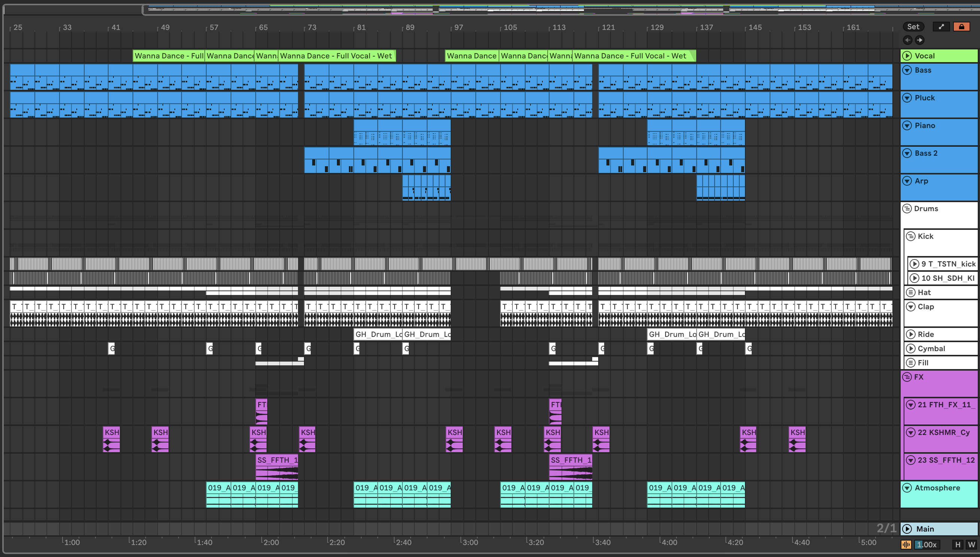The width and height of the screenshot is (980, 557).
Task: Click 1:00 in the time ruler
Action: click(x=72, y=542)
